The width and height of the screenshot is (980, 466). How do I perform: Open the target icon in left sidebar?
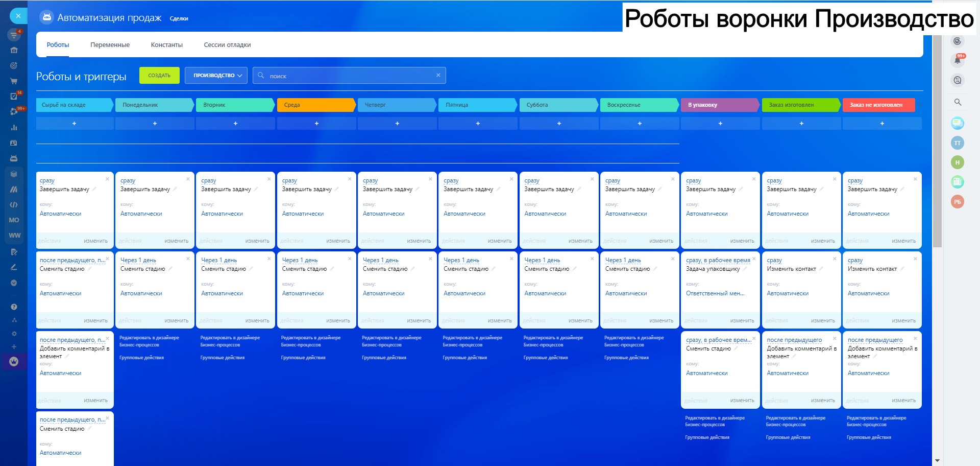tap(14, 65)
